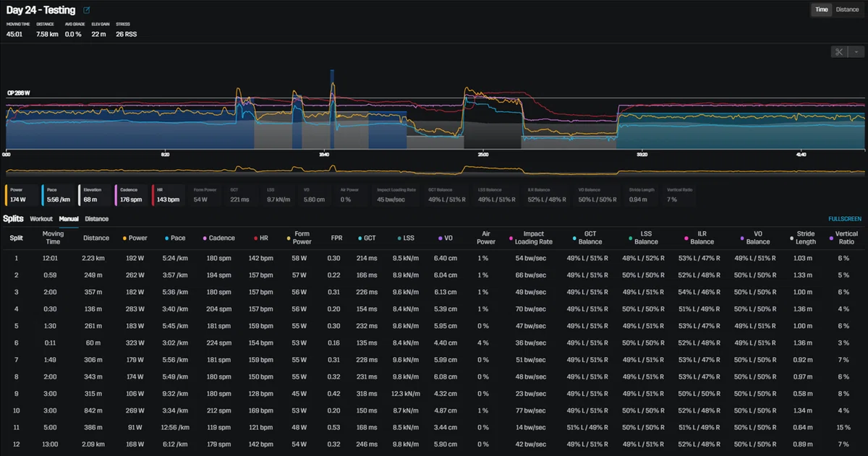The image size is (868, 456).
Task: Click the scissors trim tool icon
Action: pos(839,52)
